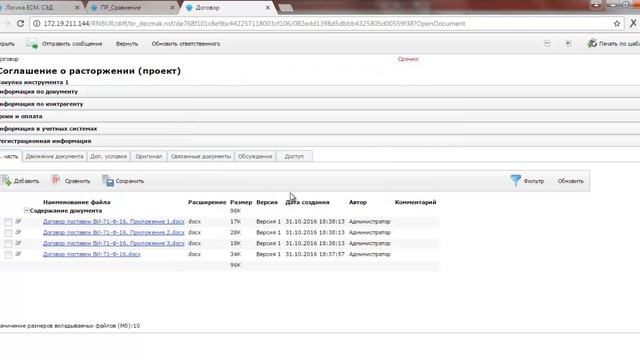
Task: Tick checkbox for Приложение 3.docx
Action: tap(8, 244)
